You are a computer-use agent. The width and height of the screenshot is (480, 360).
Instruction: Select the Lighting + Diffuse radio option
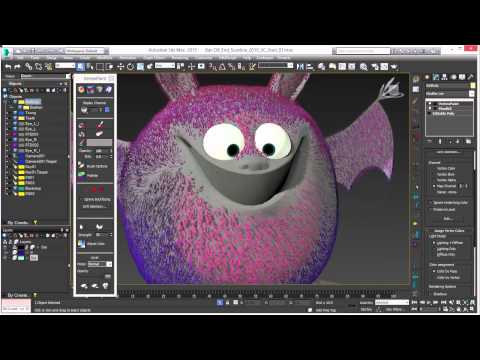pos(434,243)
